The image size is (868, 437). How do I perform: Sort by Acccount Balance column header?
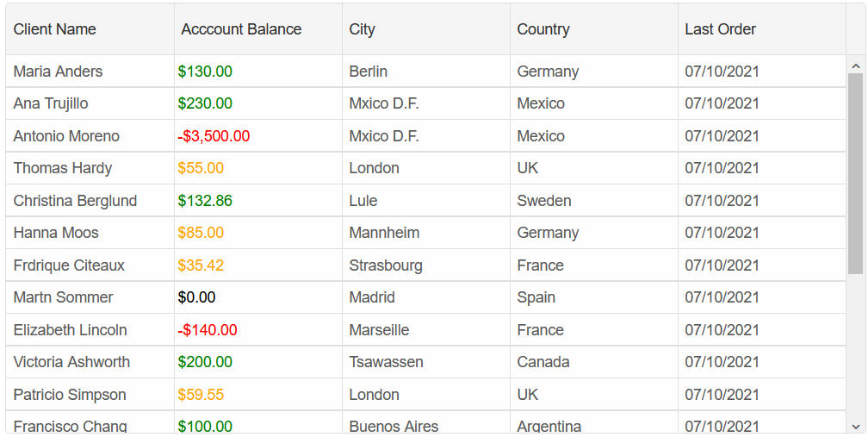tap(258, 29)
